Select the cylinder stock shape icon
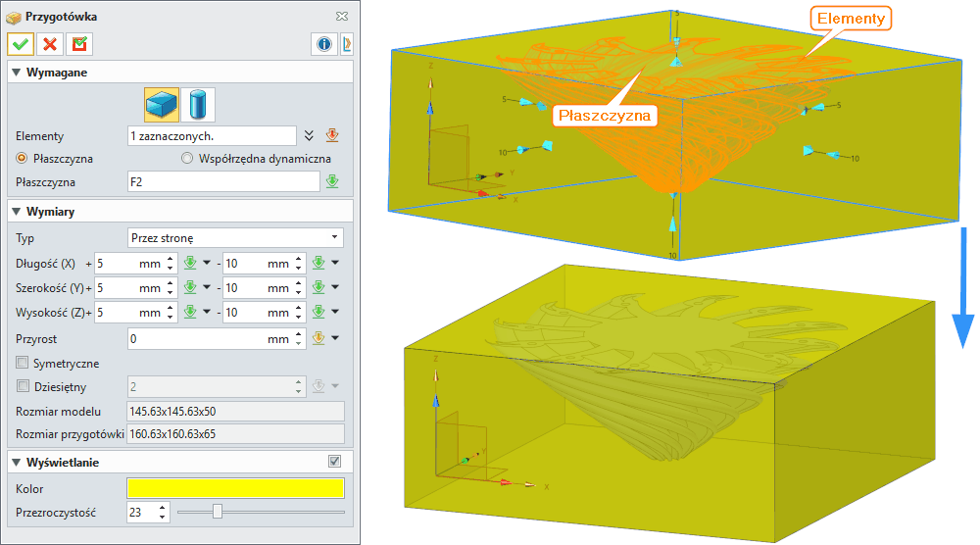Viewport: 980px width, 545px height. 197,104
